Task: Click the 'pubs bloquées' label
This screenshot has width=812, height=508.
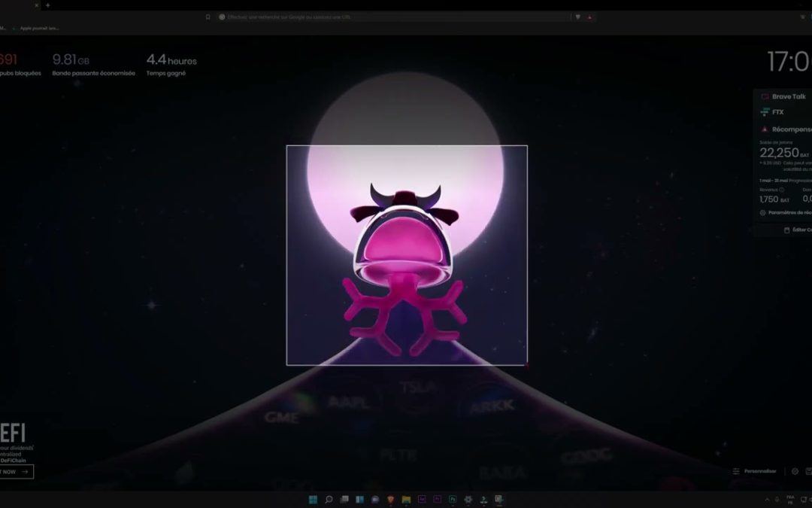Action: tap(20, 74)
